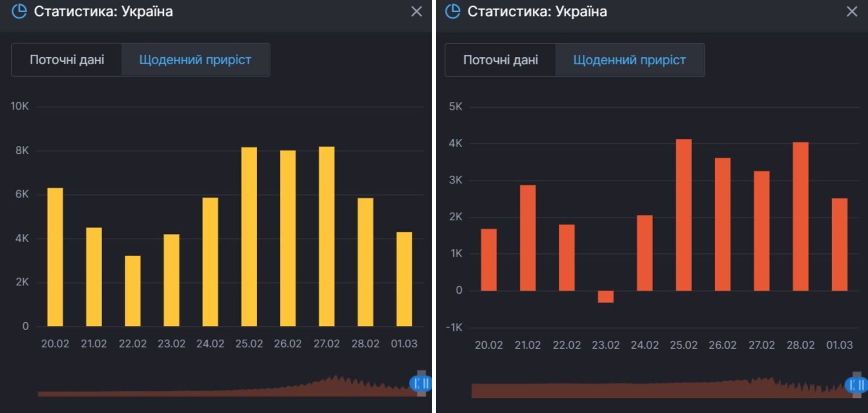Click the shortest yellow bar at 22.02
868x413 pixels.
click(133, 291)
